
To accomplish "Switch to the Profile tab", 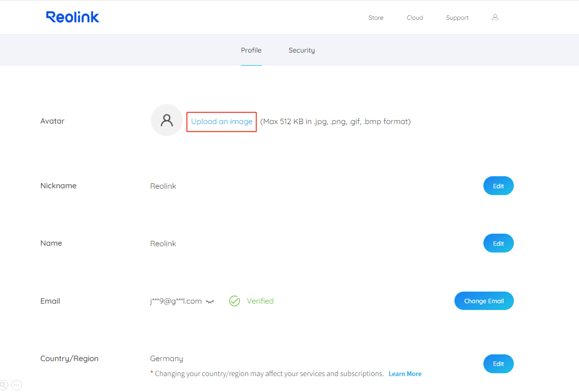I will (251, 50).
